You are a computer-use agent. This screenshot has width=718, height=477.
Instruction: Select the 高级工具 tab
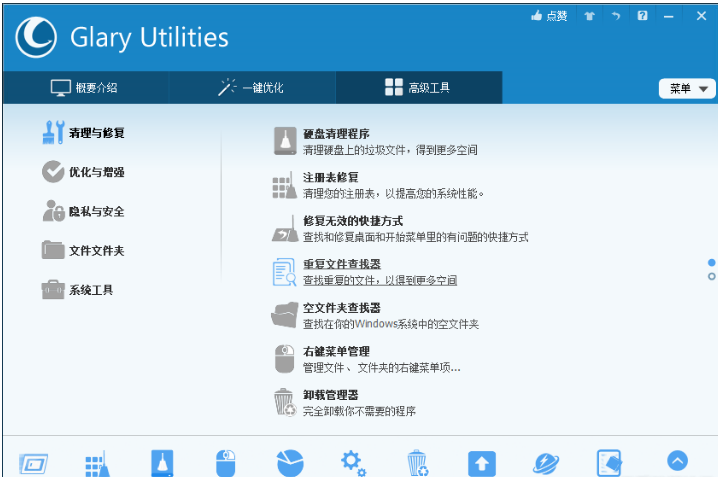tap(419, 87)
